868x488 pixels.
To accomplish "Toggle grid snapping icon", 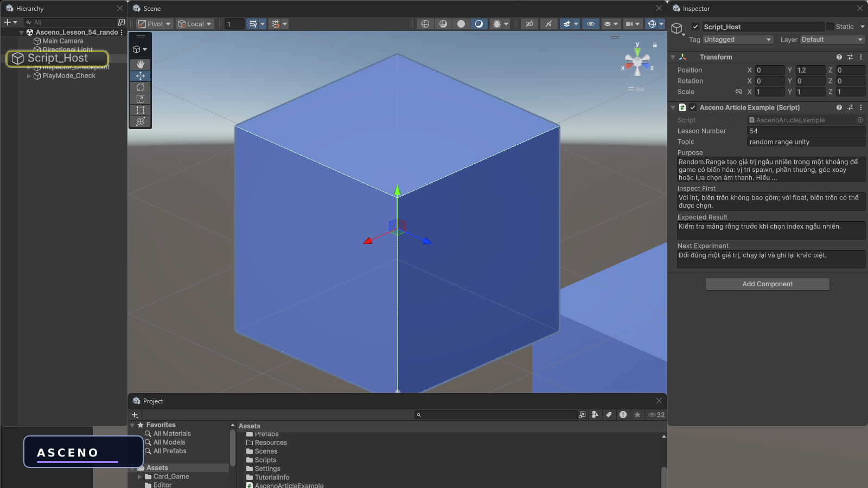I will point(253,24).
